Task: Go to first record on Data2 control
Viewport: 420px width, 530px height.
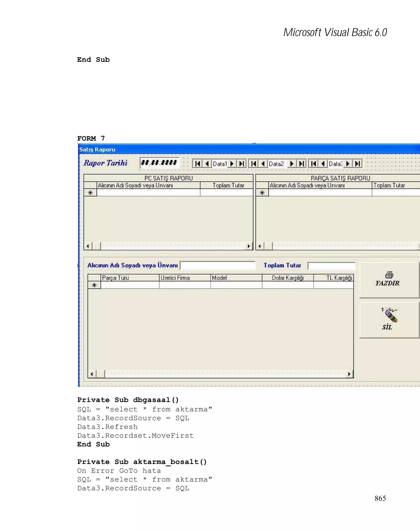Action: (x=254, y=164)
